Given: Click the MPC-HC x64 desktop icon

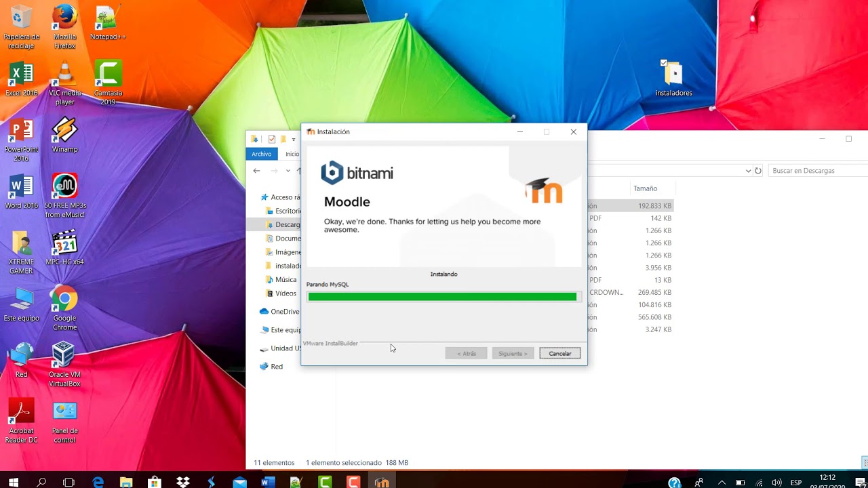Looking at the screenshot, I should [x=65, y=248].
